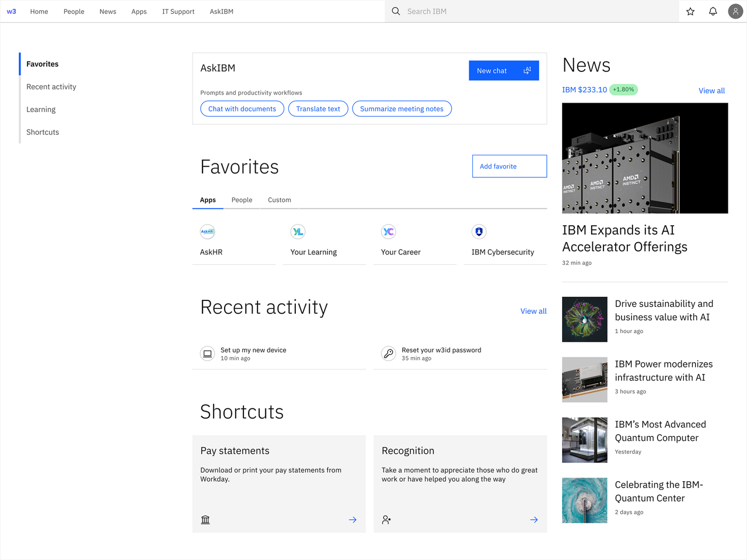
Task: Open the user profile avatar
Action: pyautogui.click(x=735, y=11)
